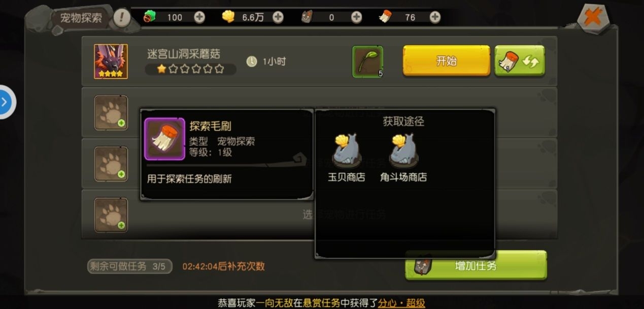Image resolution: width=644 pixels, height=309 pixels.
Task: Add a pet to the second empty paw slot
Action: coord(111,164)
